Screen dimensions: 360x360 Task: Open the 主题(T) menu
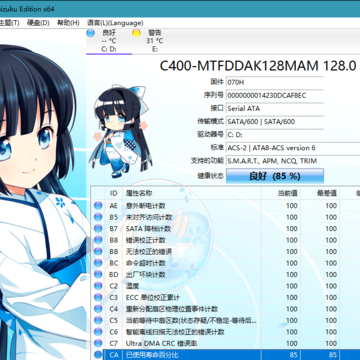point(9,23)
